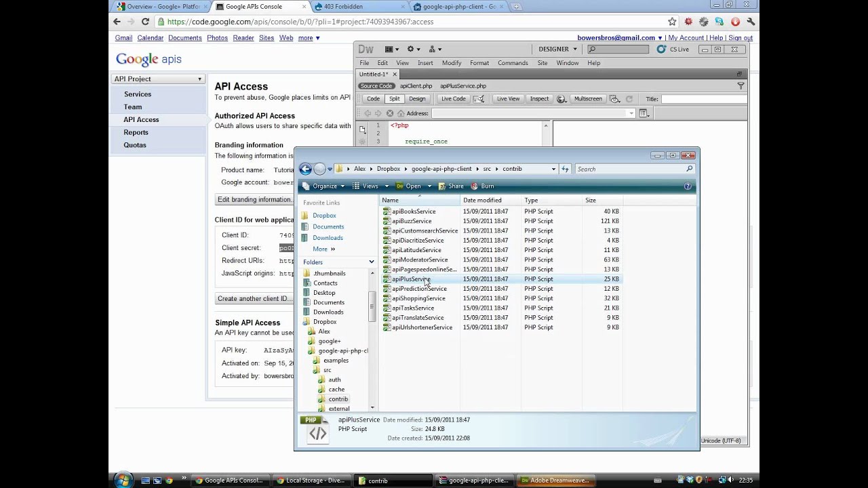Open the Dreamweaver Modify menu
868x488 pixels.
pos(452,63)
